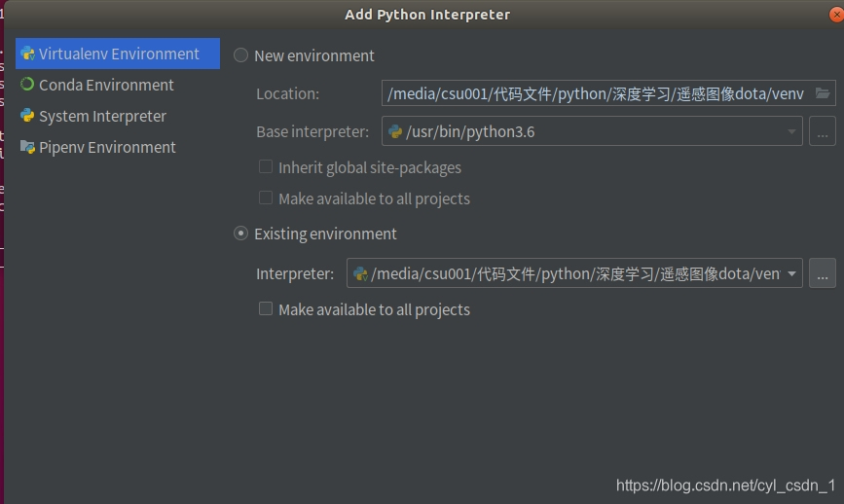Open the Interpreter path combo box
The image size is (844, 504).
click(x=574, y=273)
